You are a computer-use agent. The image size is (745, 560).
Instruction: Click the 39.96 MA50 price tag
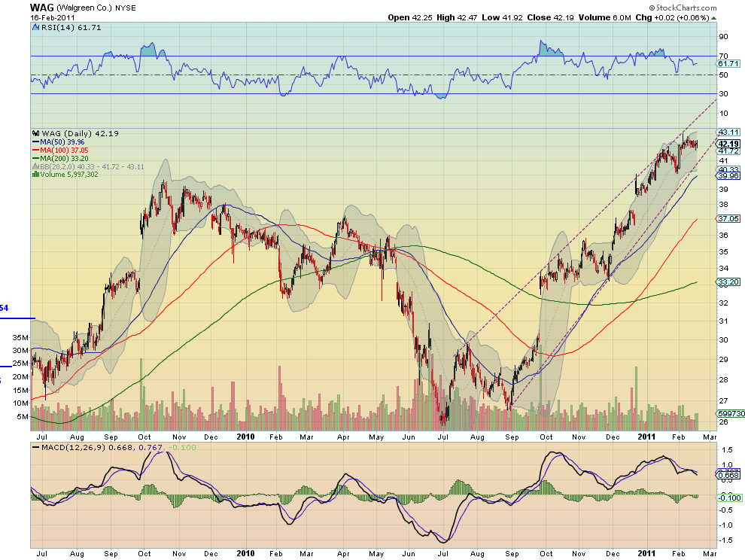pyautogui.click(x=728, y=176)
